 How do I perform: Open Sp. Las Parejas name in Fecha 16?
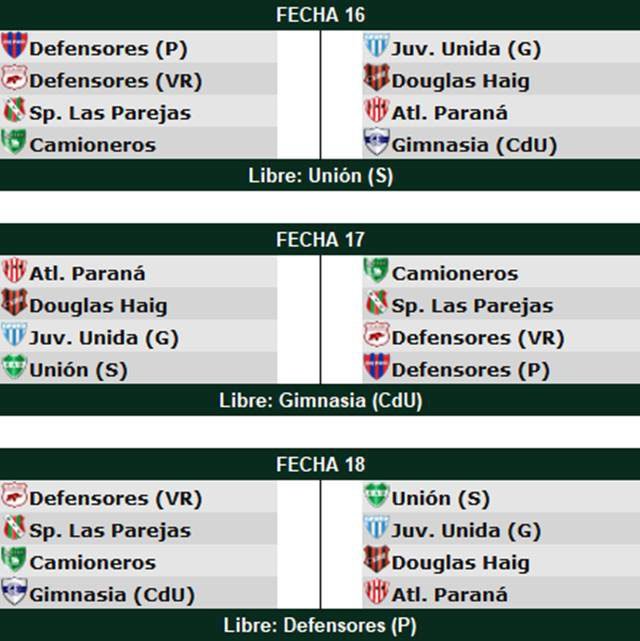click(x=110, y=112)
